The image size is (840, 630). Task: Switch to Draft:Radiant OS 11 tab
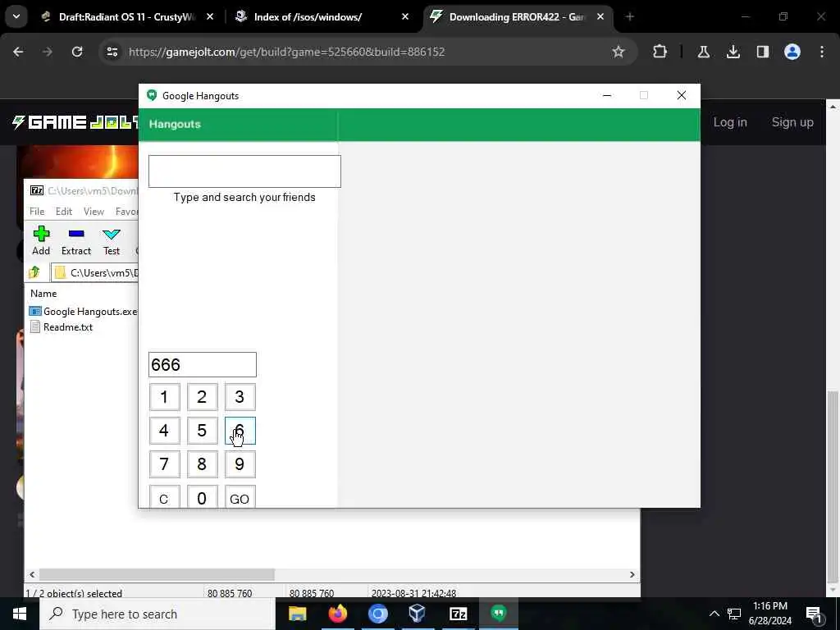pyautogui.click(x=127, y=17)
